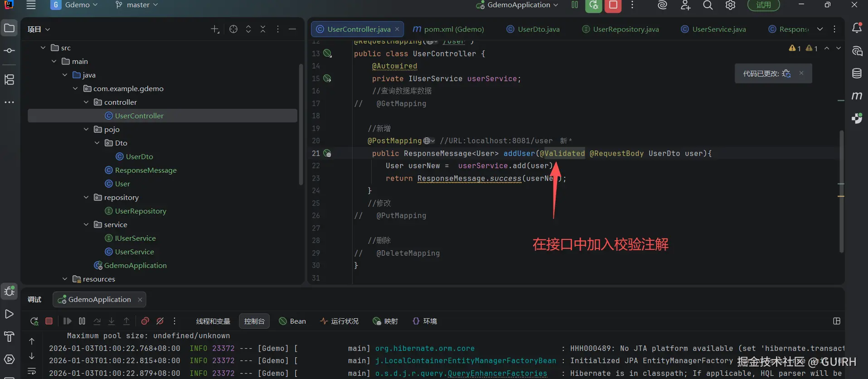Image resolution: width=868 pixels, height=379 pixels.
Task: Open the 映射 tab
Action: [x=385, y=321]
